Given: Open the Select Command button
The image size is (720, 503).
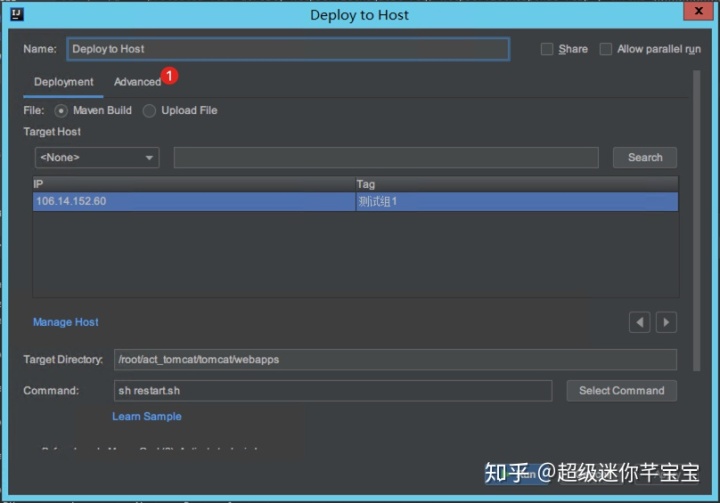Looking at the screenshot, I should [621, 390].
